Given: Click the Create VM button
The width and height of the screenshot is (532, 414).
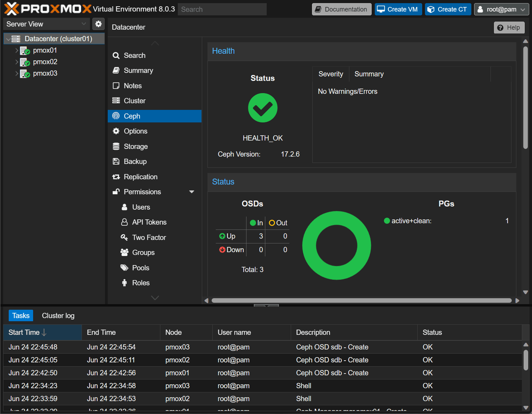Looking at the screenshot, I should 398,9.
